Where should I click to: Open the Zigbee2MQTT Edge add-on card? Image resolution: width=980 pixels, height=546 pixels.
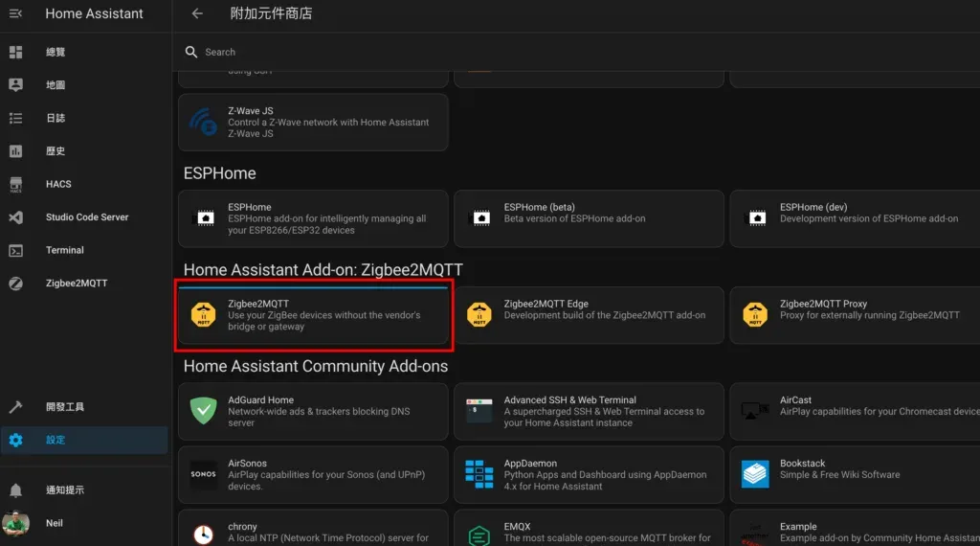click(589, 315)
